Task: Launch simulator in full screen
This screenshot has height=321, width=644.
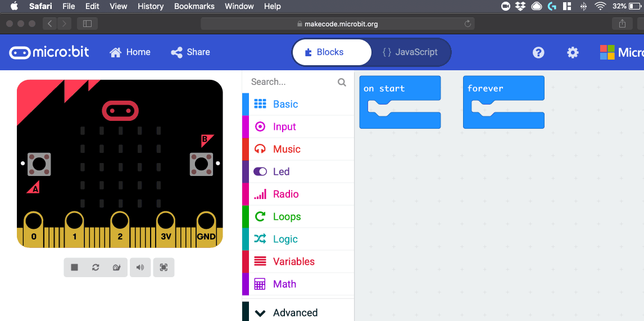Action: 164,268
